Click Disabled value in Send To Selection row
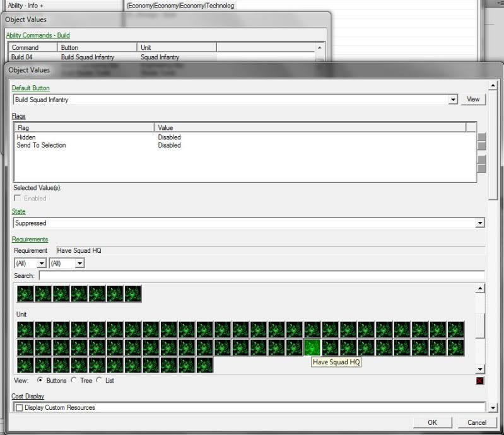This screenshot has width=504, height=435. tap(170, 145)
